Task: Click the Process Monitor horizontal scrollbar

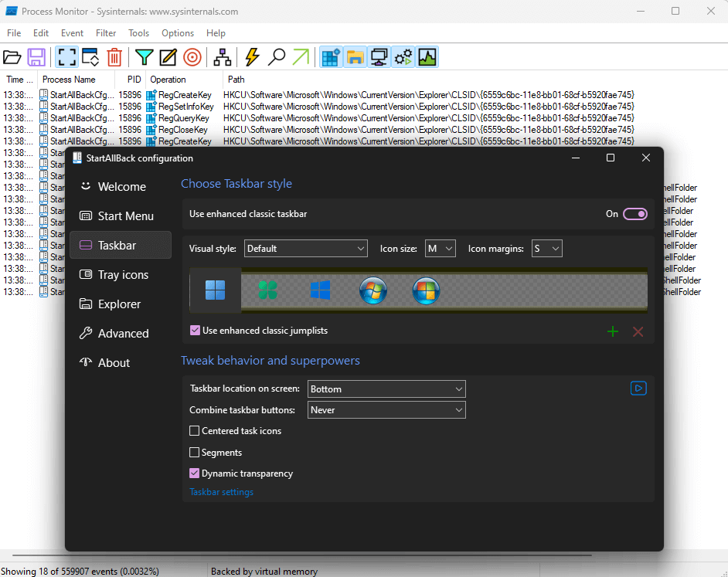Action: [x=301, y=555]
